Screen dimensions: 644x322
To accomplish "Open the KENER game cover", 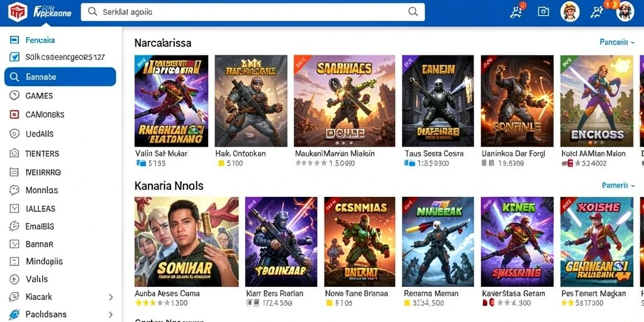I will tap(517, 241).
